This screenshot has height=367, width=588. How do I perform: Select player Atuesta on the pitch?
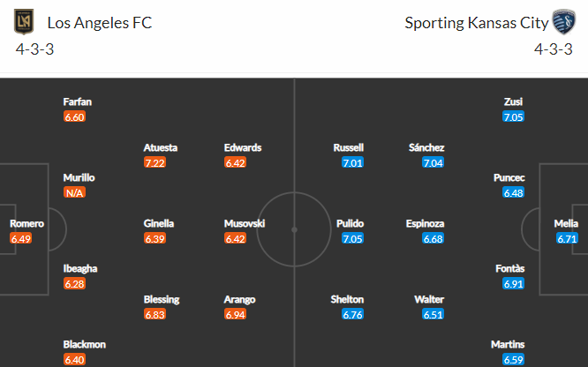pyautogui.click(x=160, y=147)
